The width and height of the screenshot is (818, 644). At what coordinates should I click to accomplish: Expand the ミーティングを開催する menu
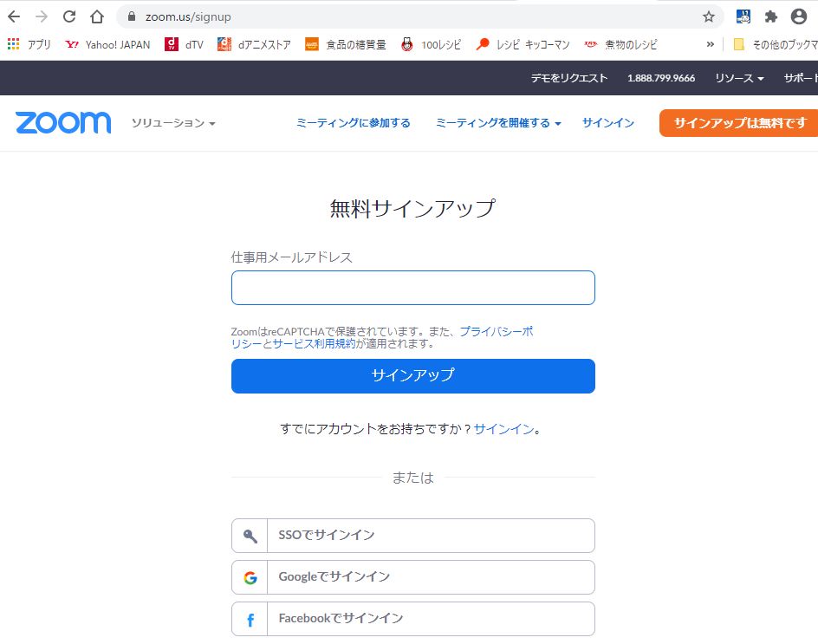[498, 123]
